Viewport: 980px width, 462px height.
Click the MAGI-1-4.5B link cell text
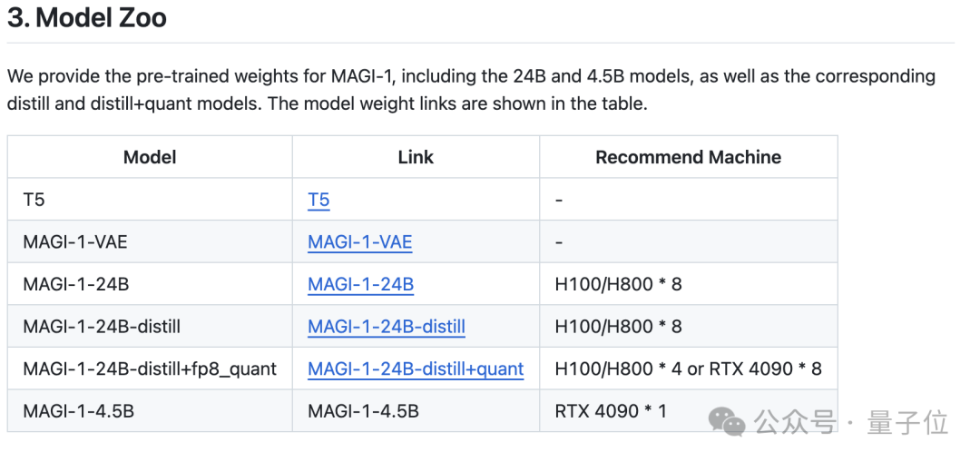tap(363, 411)
